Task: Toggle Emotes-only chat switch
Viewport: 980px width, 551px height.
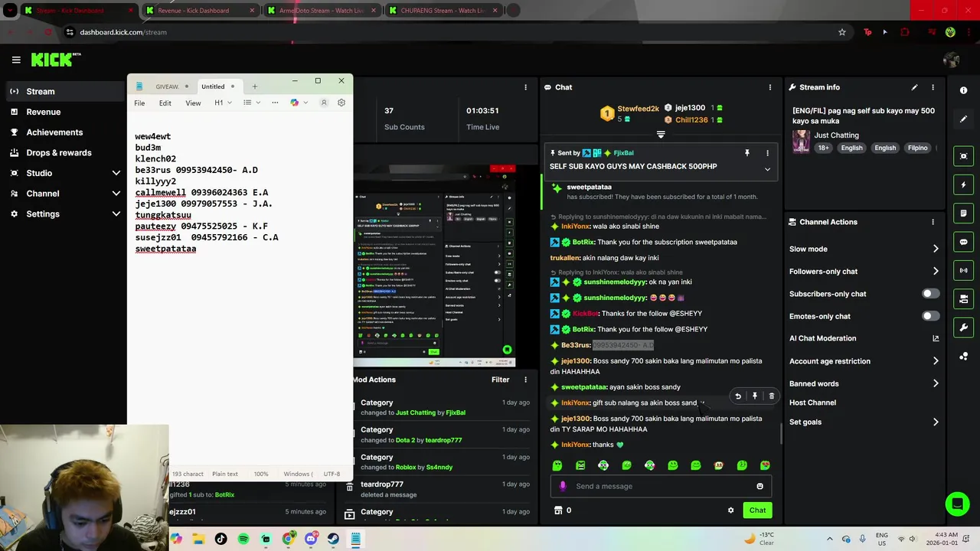Action: 930,316
